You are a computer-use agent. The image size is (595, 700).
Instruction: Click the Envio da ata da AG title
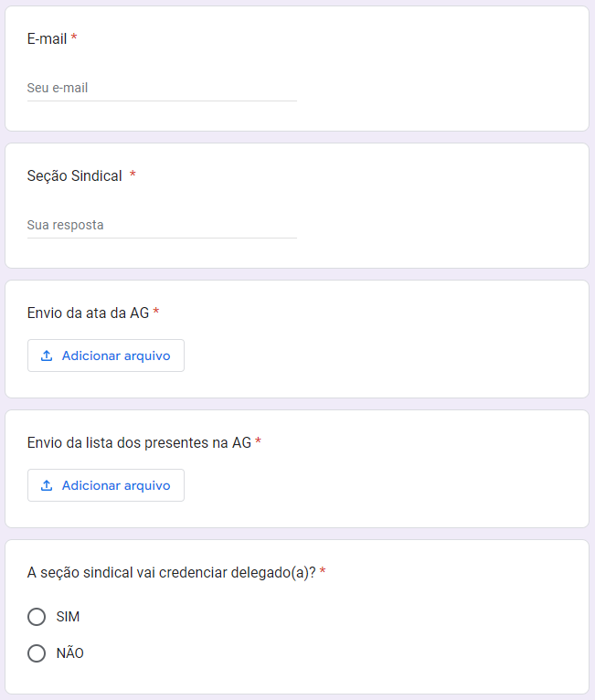point(88,313)
